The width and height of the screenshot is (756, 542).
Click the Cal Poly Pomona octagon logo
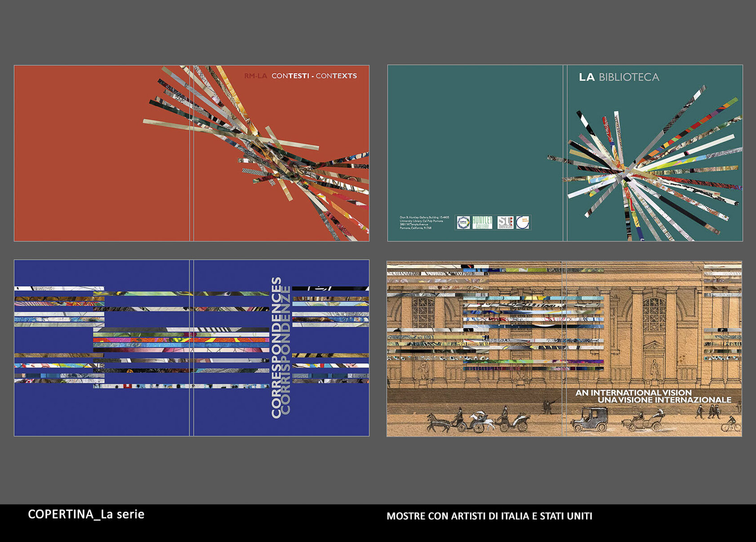click(x=463, y=223)
